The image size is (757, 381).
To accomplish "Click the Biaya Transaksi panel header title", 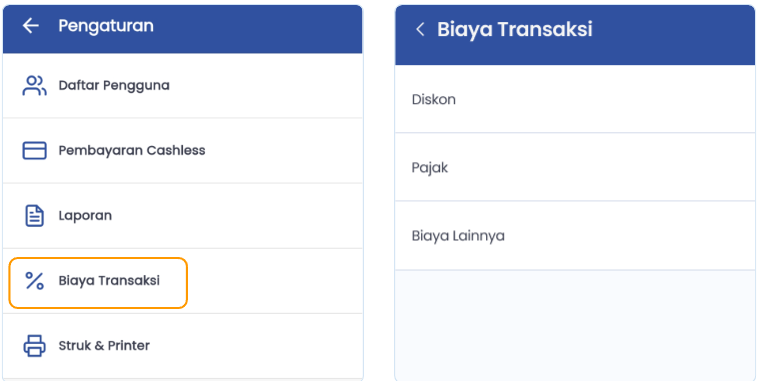I will [x=515, y=29].
